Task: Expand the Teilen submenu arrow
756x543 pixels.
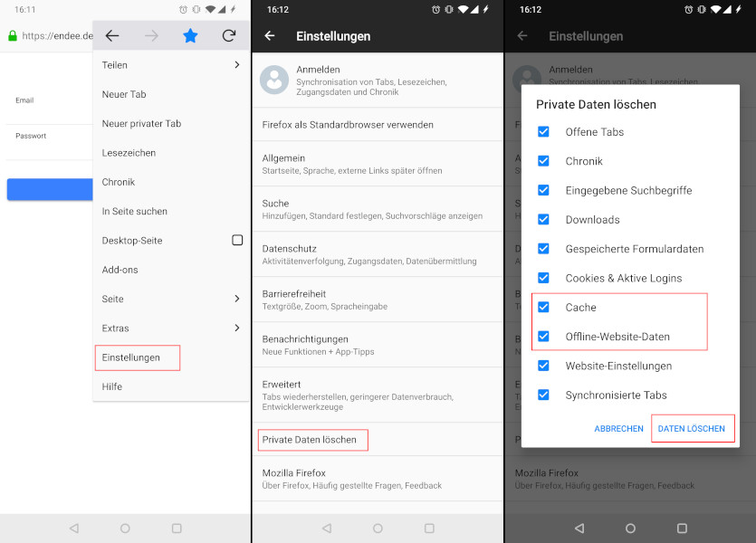Action: [237, 65]
